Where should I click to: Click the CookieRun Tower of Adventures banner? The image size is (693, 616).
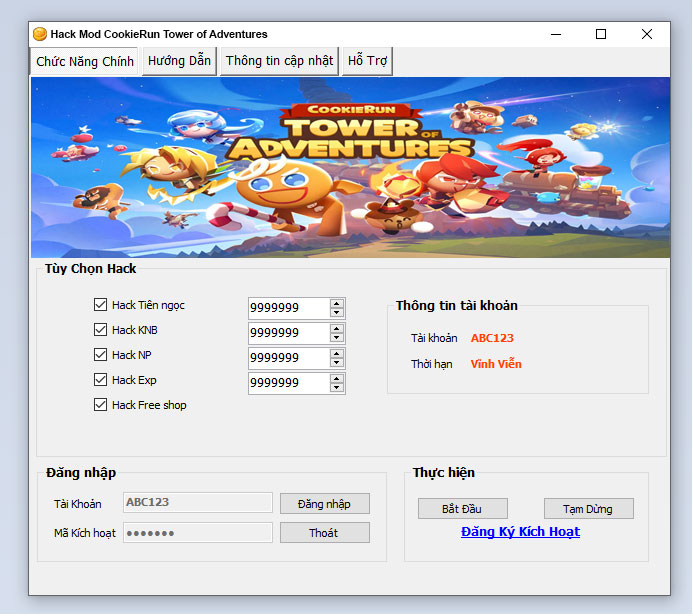coord(350,167)
